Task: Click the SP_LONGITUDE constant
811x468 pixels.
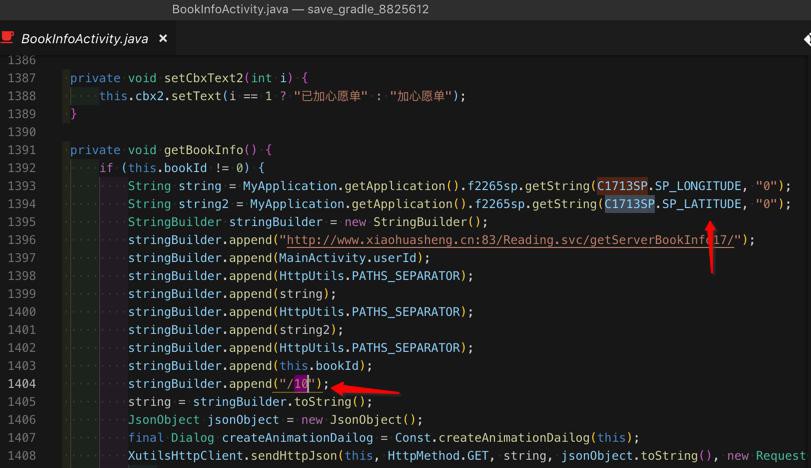Action: (x=698, y=186)
